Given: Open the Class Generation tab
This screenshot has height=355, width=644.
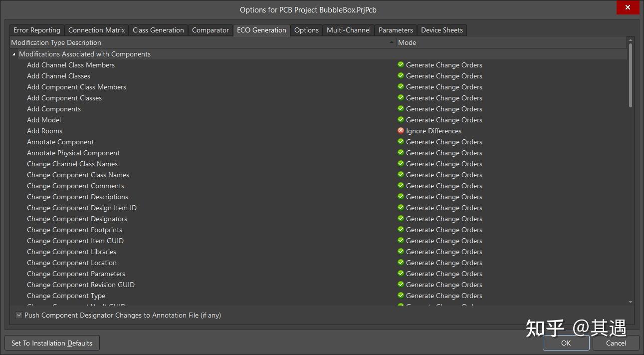Looking at the screenshot, I should 158,30.
